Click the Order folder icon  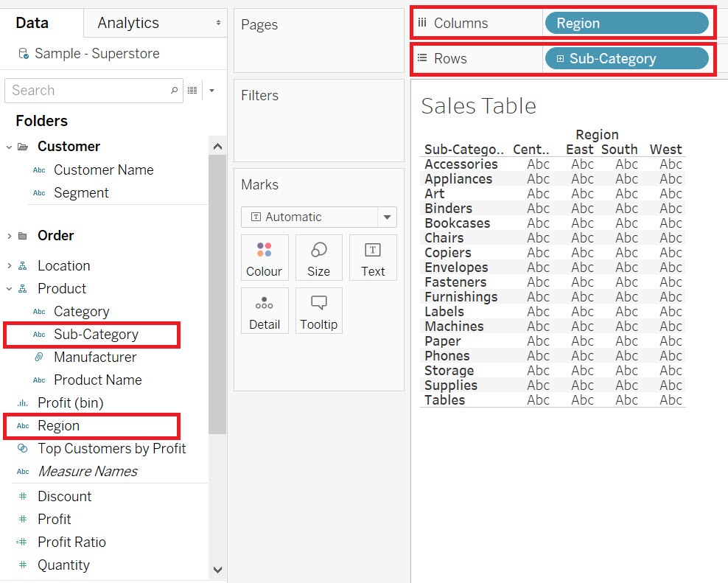[23, 236]
